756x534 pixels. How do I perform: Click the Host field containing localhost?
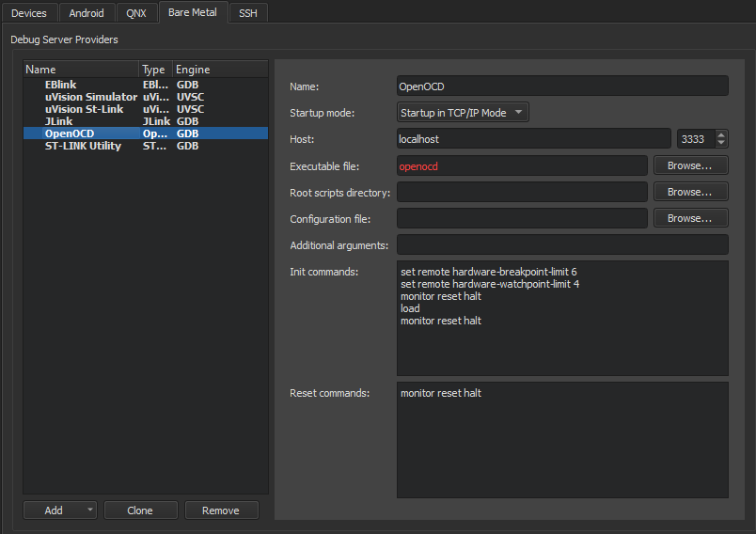pos(533,139)
